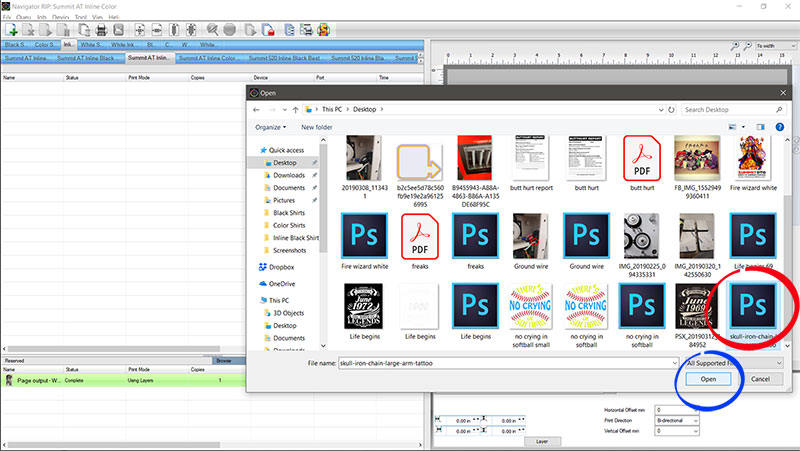Select Pictures in the navigation pane

(x=284, y=200)
